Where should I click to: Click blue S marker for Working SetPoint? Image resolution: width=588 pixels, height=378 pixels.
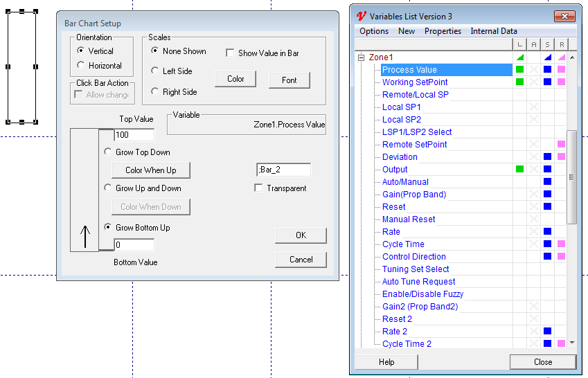pos(547,82)
